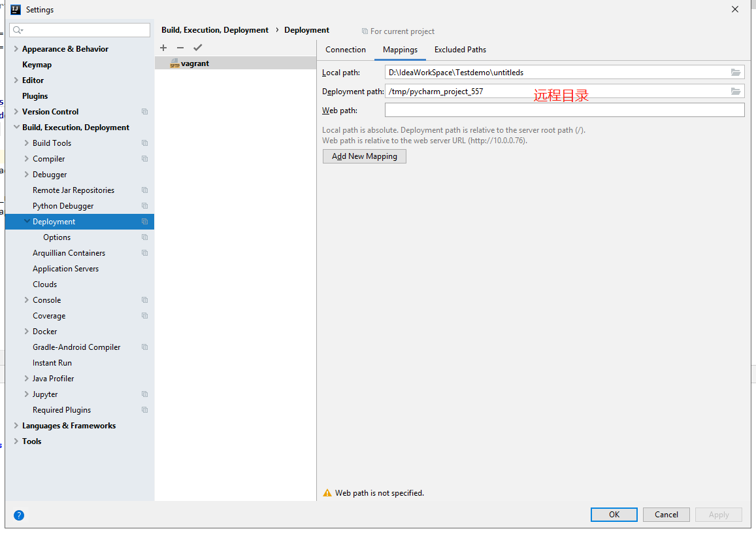Collapse the Deployment node arrow

pos(27,222)
